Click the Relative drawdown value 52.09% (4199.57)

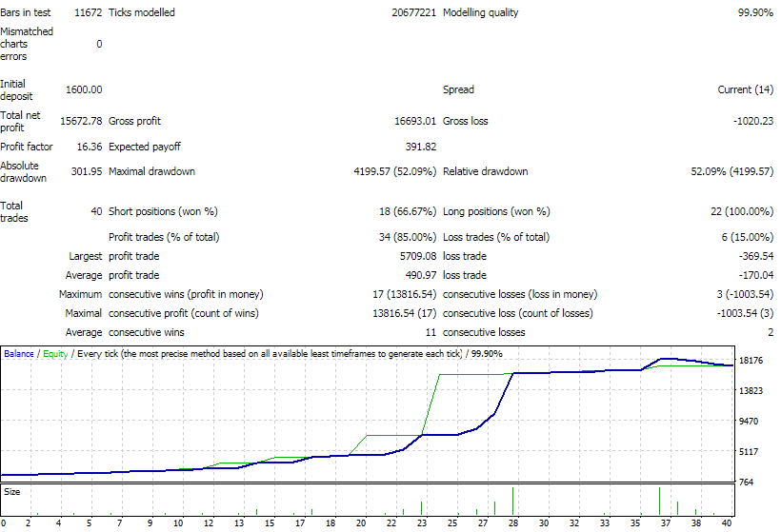[731, 172]
